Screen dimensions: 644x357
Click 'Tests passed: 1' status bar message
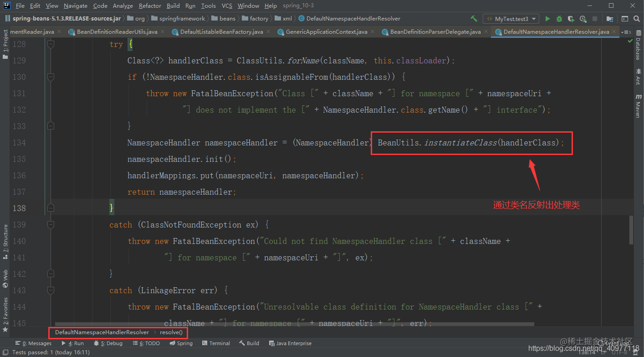[51, 352]
